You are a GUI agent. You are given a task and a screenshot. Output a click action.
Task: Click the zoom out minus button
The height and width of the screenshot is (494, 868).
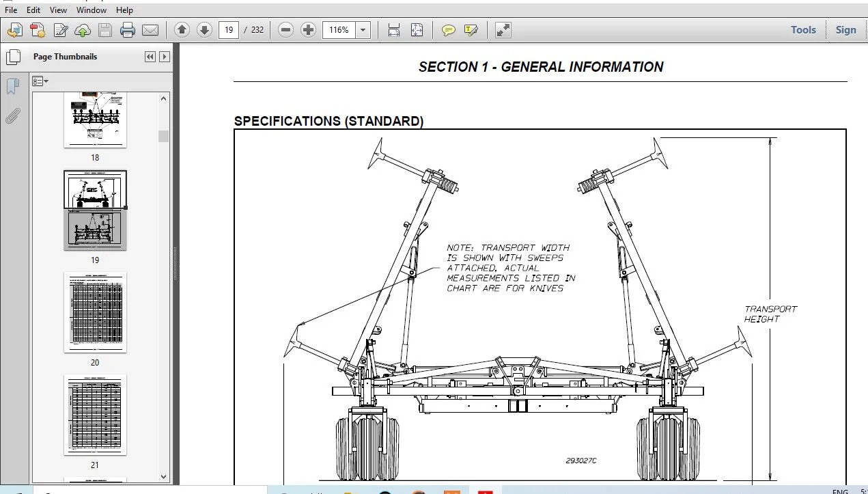pos(286,30)
